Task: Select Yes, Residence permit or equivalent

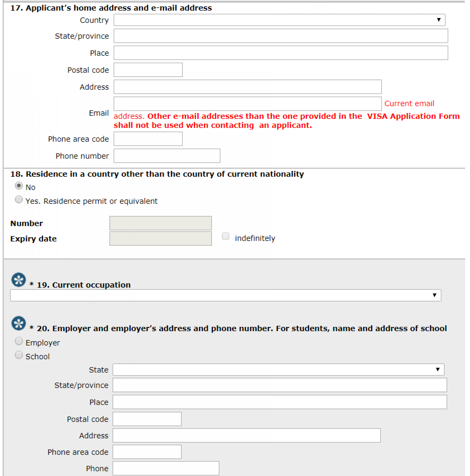Action: [19, 199]
